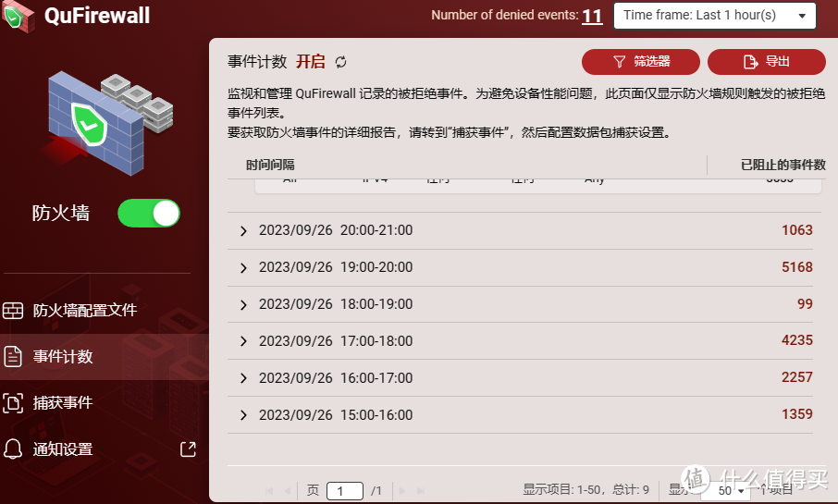Open the items per page 50 dropdown

tap(725, 491)
